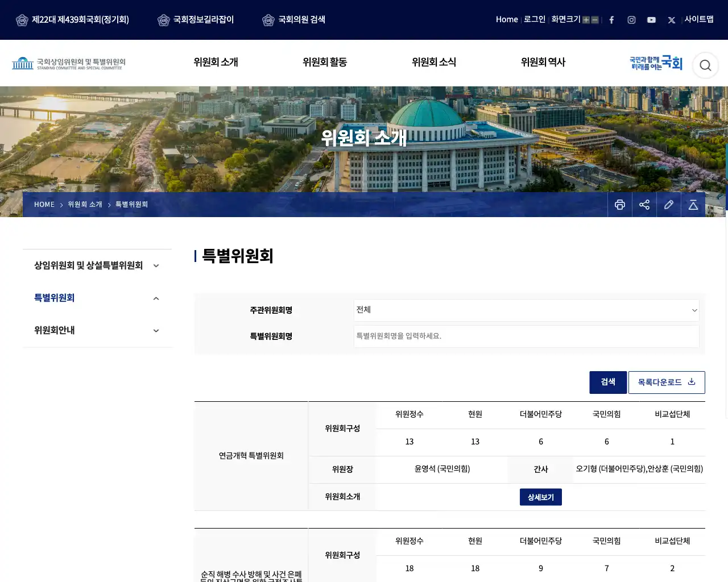Open the 위원회 역사 main menu
This screenshot has width=728, height=582.
click(x=543, y=63)
